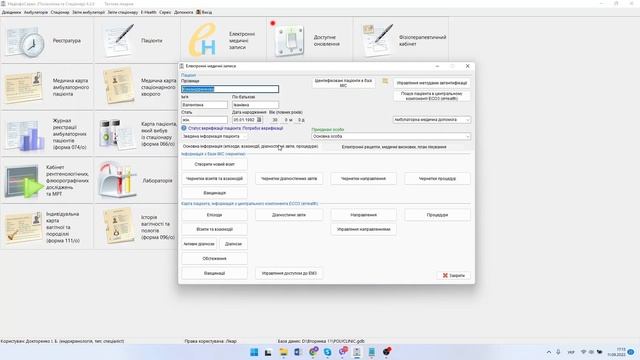
Task: Click Візити та взаємодії button
Action: tap(214, 229)
